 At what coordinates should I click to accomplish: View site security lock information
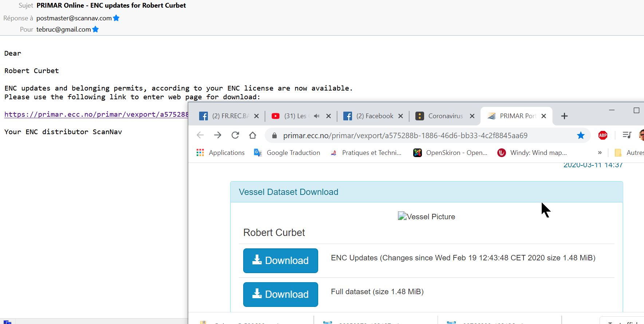tap(275, 136)
